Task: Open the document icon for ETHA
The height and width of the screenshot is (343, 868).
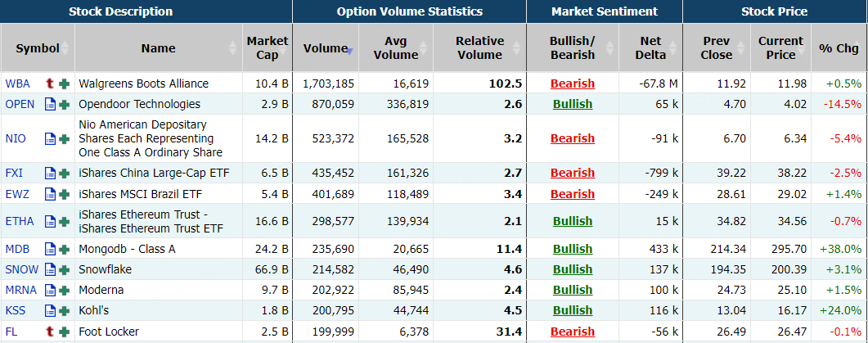Action: coord(51,221)
